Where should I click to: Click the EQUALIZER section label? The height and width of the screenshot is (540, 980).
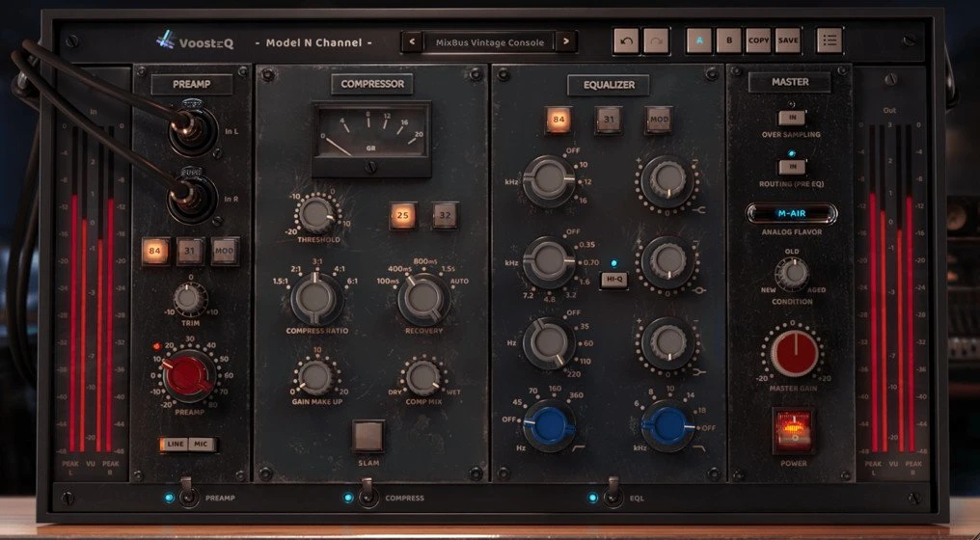[x=608, y=85]
